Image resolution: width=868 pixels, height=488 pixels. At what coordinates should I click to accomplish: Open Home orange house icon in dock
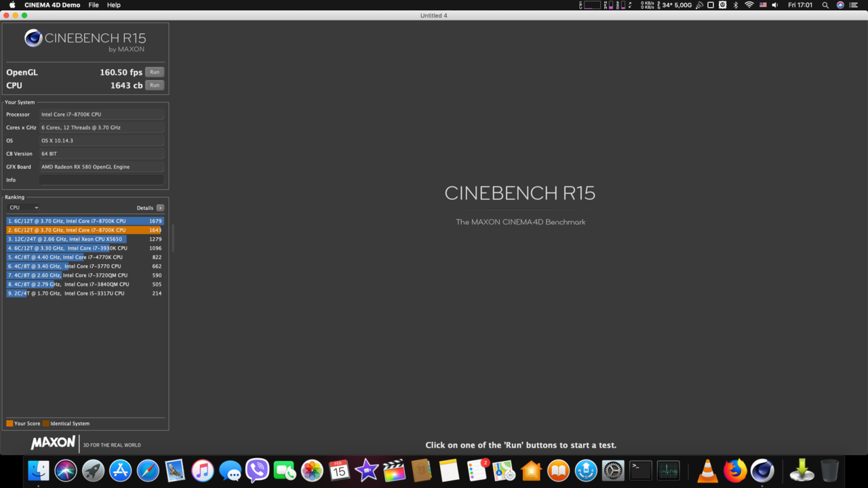pyautogui.click(x=531, y=470)
